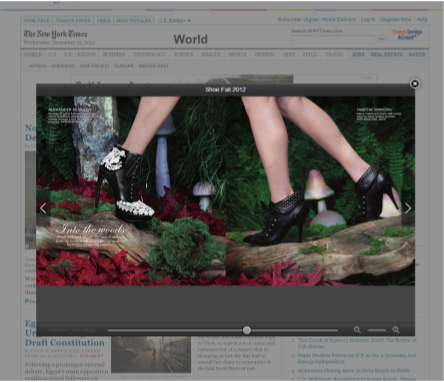Select the TECHNOLOGY section tab
Viewport: 444px width, 382px height.
pos(149,54)
